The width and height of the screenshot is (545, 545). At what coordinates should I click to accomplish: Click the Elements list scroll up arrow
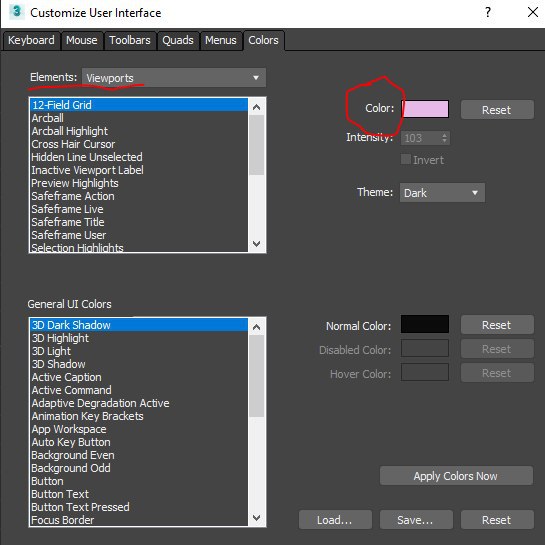tap(257, 107)
